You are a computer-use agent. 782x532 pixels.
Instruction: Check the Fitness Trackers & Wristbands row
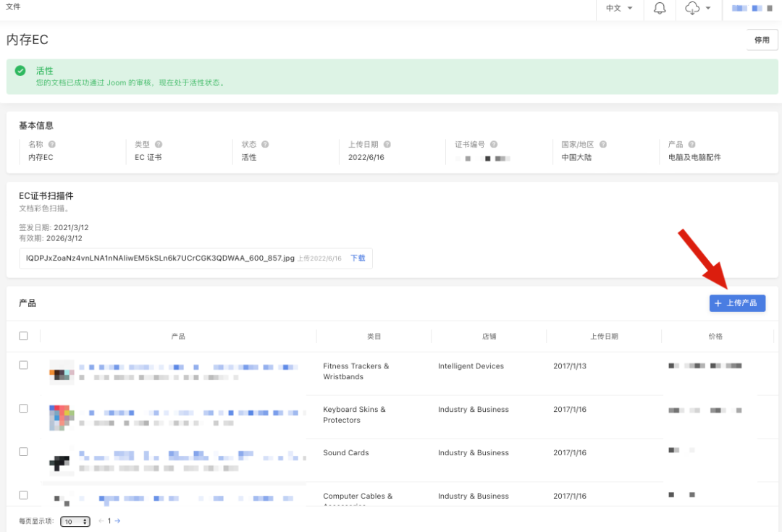pos(23,366)
